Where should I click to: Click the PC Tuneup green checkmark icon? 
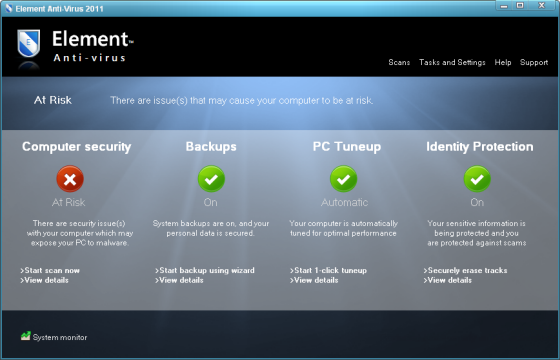pyautogui.click(x=344, y=179)
